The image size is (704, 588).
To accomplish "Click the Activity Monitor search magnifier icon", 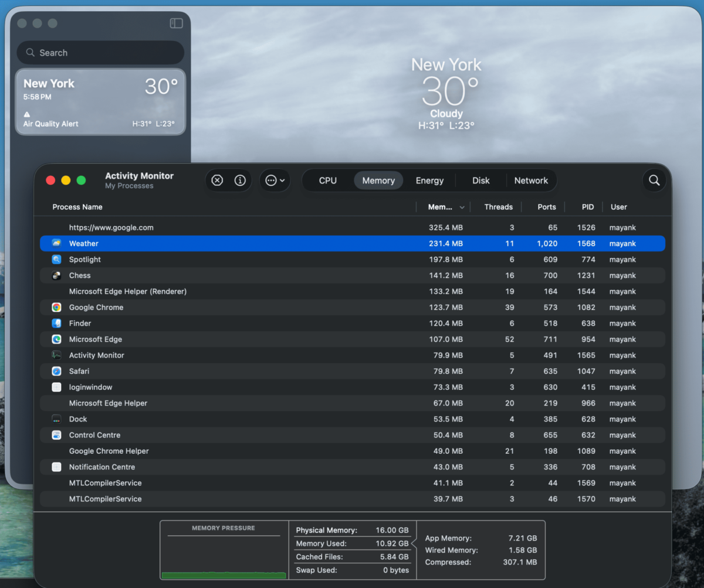I will [x=654, y=181].
